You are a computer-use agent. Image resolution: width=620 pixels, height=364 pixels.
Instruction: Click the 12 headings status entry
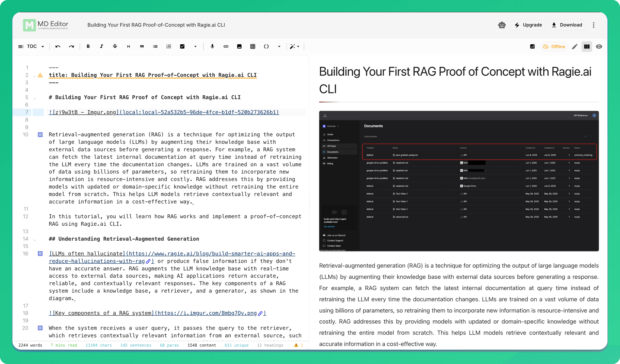[x=270, y=345]
